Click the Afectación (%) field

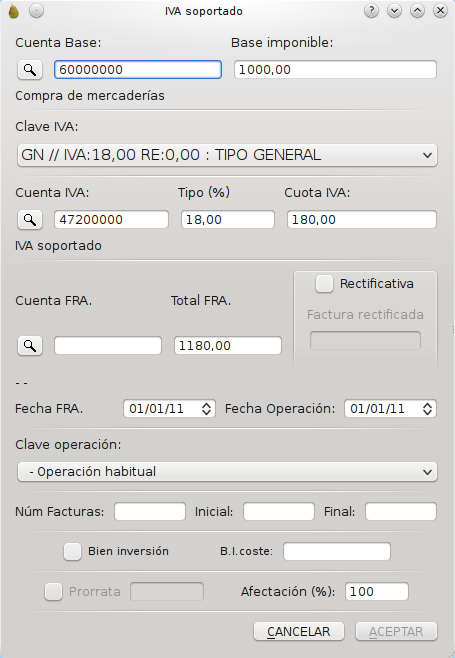click(377, 592)
